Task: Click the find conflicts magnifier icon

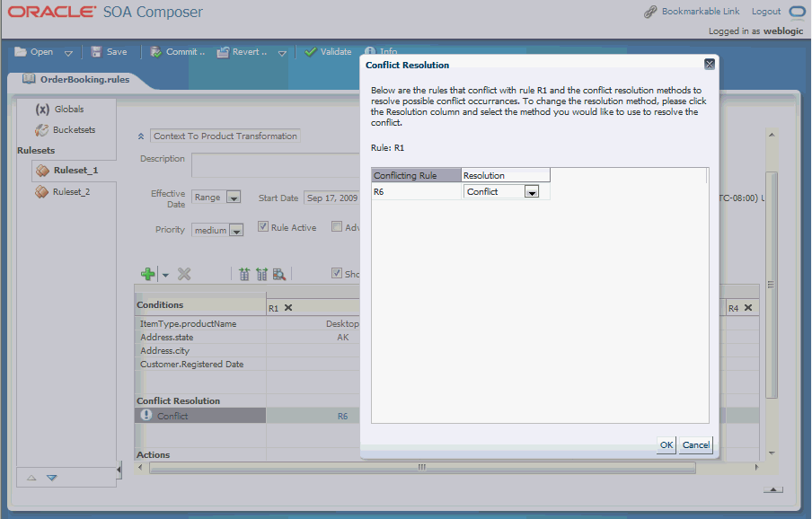Action: (x=279, y=274)
